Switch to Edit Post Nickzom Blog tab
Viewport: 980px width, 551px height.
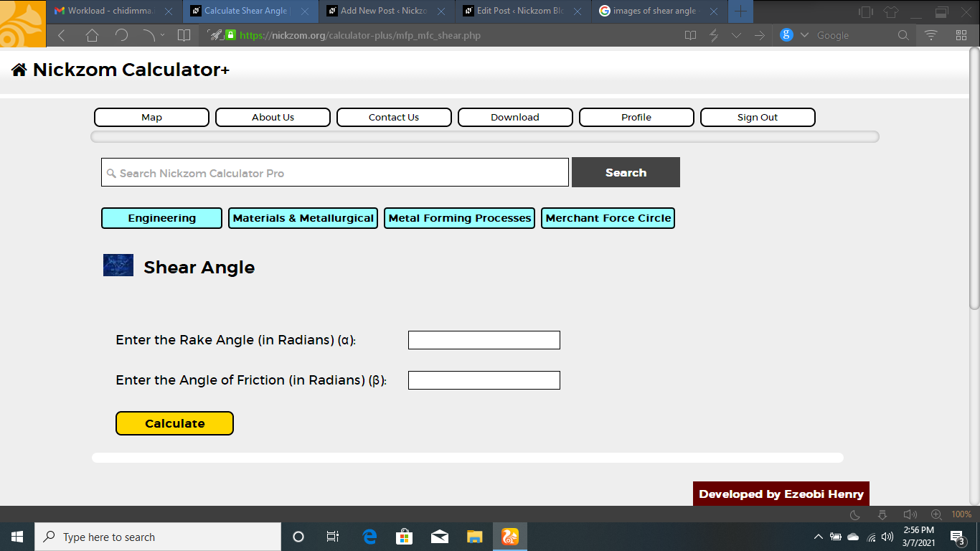(x=524, y=11)
